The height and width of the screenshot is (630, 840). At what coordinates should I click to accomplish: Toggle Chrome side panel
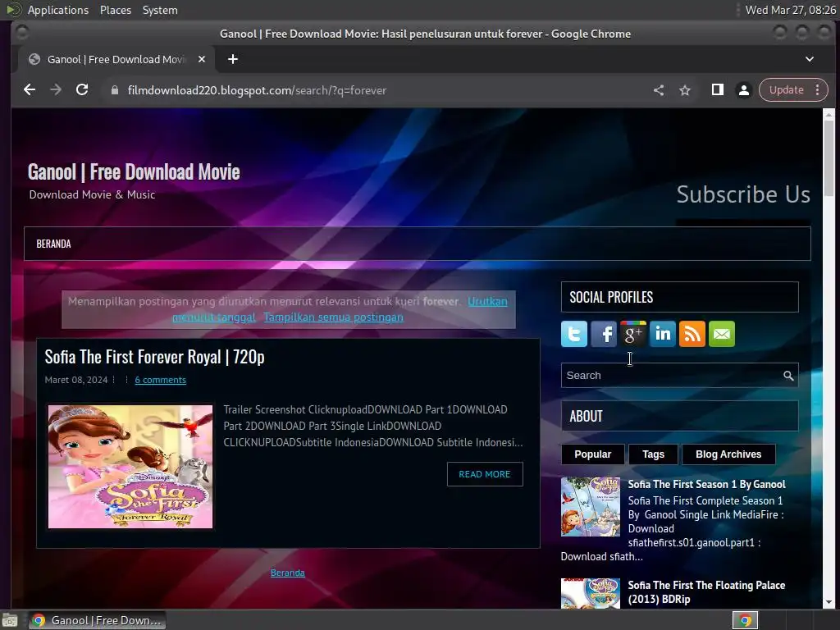tap(717, 90)
